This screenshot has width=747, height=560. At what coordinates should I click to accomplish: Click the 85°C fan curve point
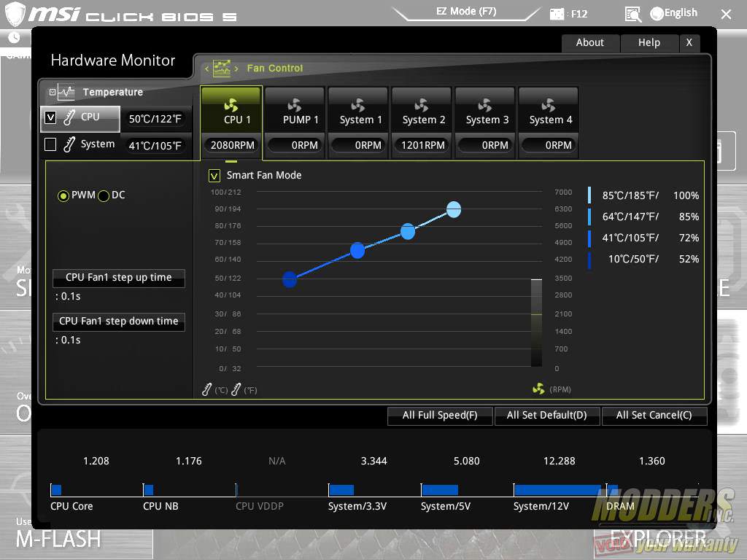click(x=454, y=209)
